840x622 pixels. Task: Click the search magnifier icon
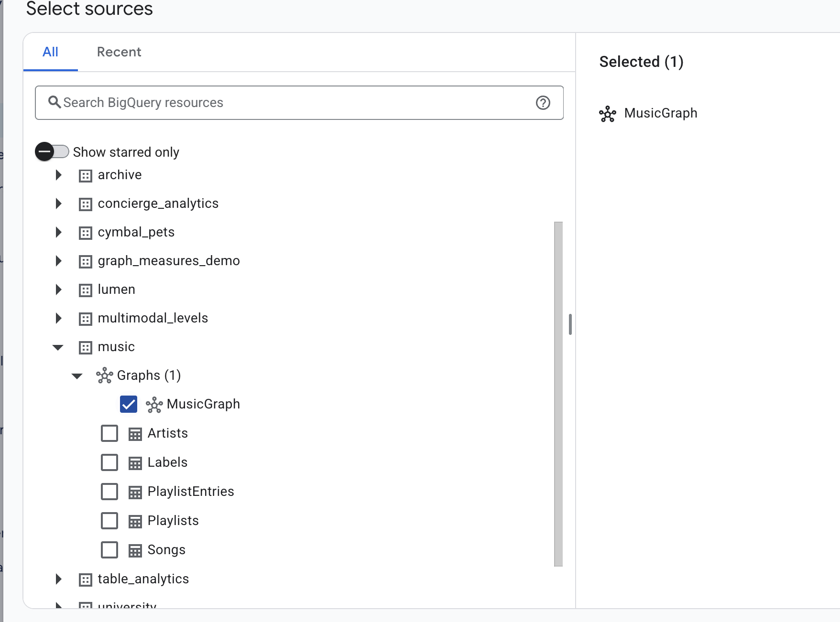pyautogui.click(x=55, y=102)
